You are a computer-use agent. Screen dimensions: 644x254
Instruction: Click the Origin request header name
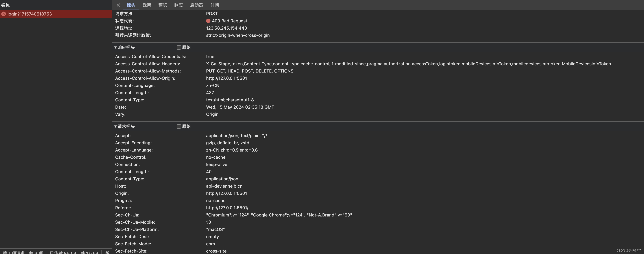pyautogui.click(x=122, y=193)
